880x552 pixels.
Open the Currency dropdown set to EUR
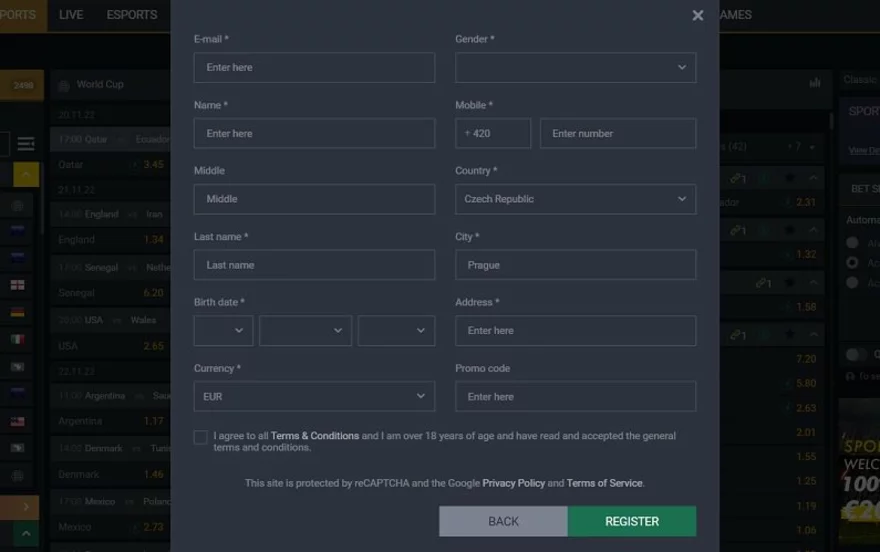(x=314, y=397)
